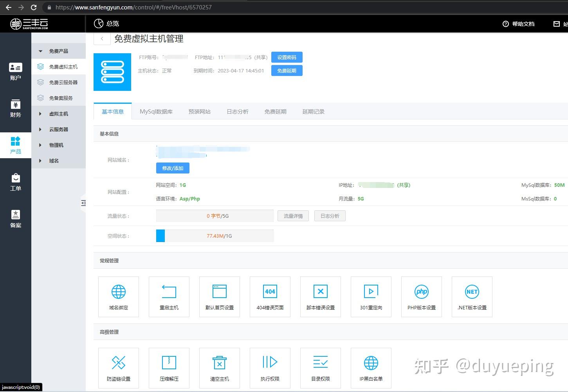Click the 流量状态 usage bar
This screenshot has width=568, height=392.
point(215,216)
